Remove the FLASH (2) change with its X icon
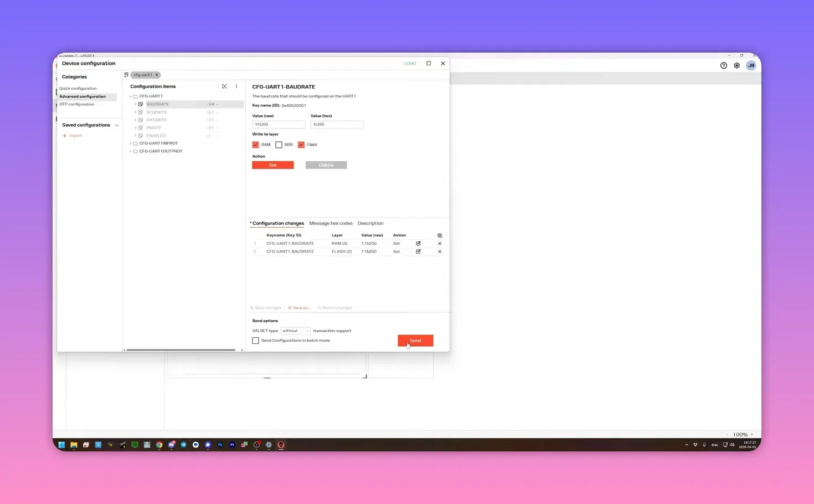The width and height of the screenshot is (814, 504). click(x=439, y=251)
